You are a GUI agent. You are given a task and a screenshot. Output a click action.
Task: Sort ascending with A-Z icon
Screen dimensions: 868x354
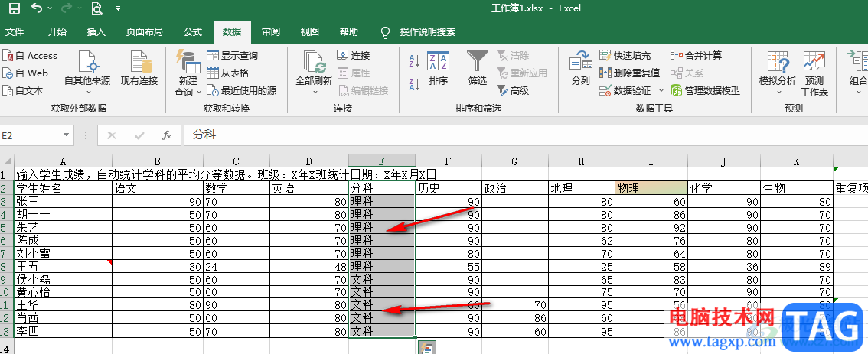415,60
